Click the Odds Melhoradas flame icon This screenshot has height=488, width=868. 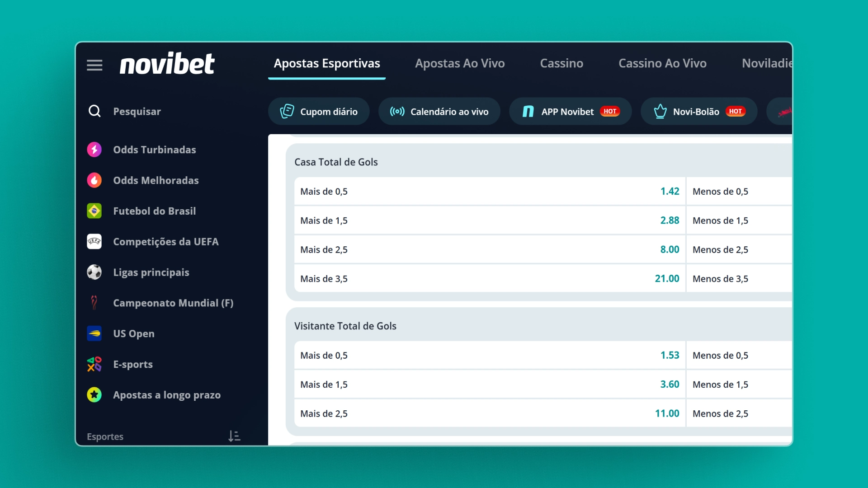click(94, 180)
